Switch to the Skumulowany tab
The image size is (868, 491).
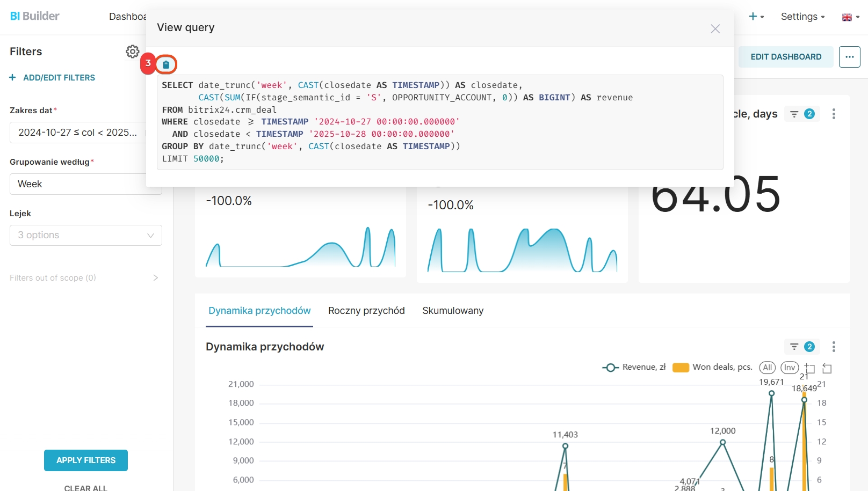(453, 311)
